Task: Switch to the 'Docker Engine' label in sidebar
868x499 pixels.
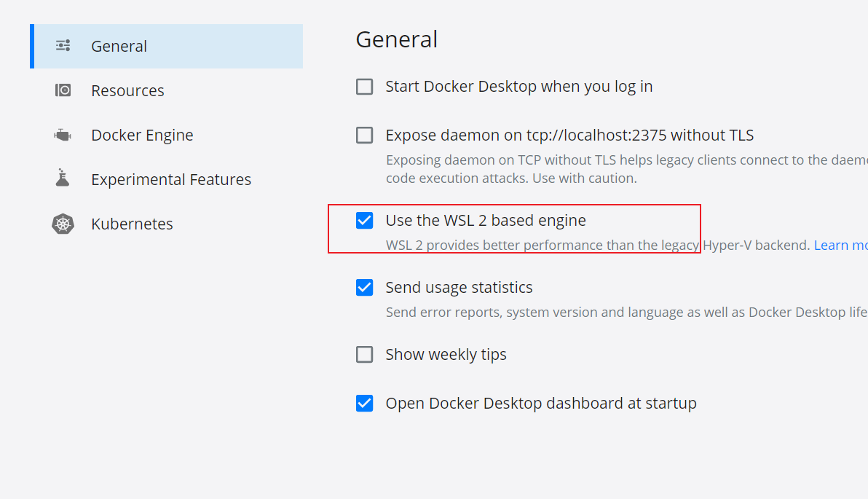Action: [142, 135]
